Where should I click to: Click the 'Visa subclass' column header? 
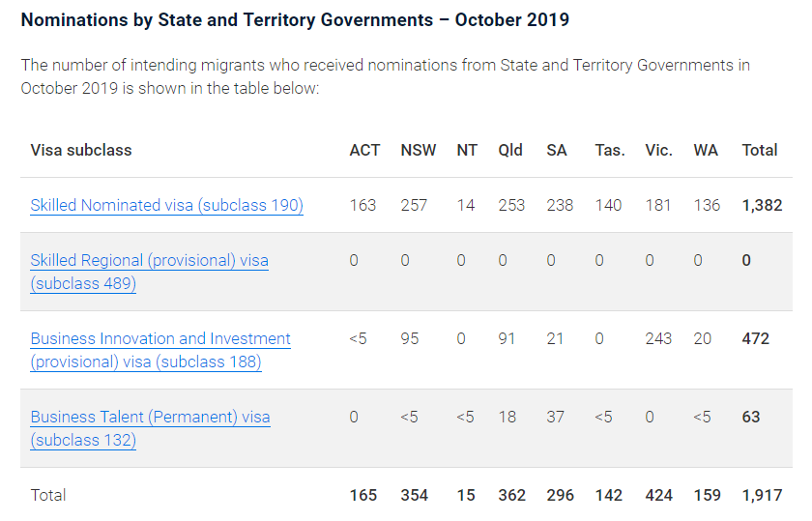81,150
